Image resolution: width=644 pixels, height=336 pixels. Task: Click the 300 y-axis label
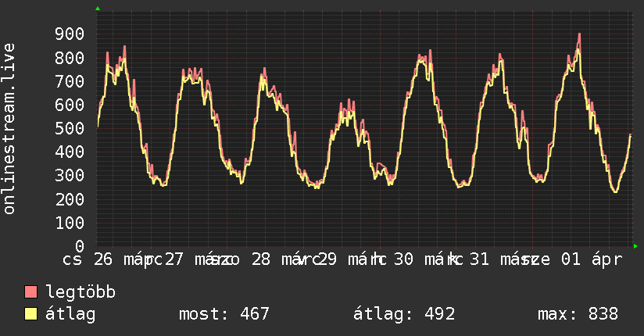[70, 176]
